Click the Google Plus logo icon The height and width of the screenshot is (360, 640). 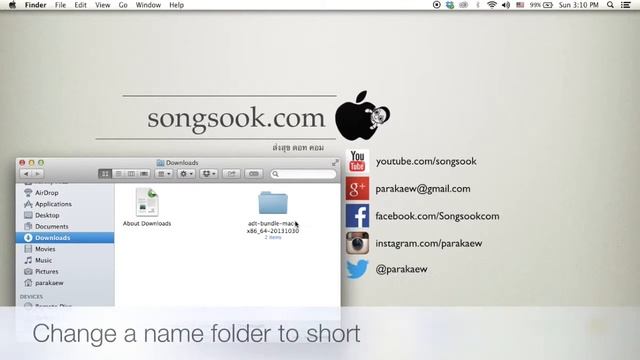pos(357,189)
